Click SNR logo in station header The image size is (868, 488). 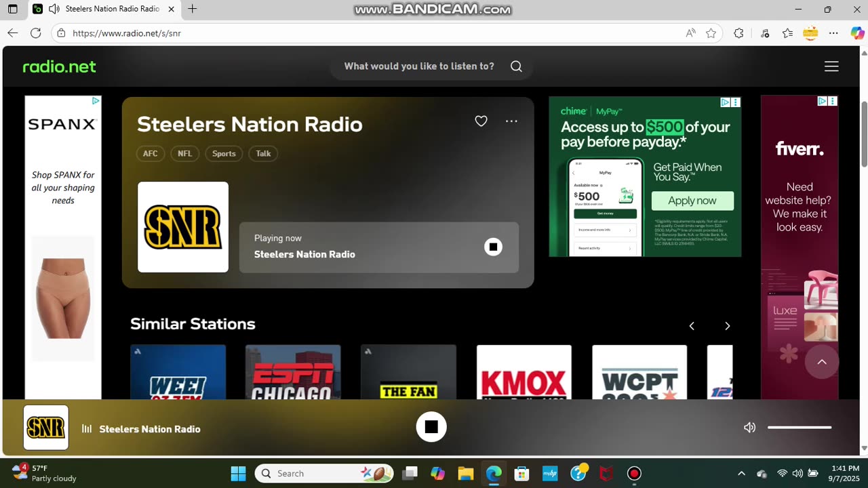coord(183,227)
